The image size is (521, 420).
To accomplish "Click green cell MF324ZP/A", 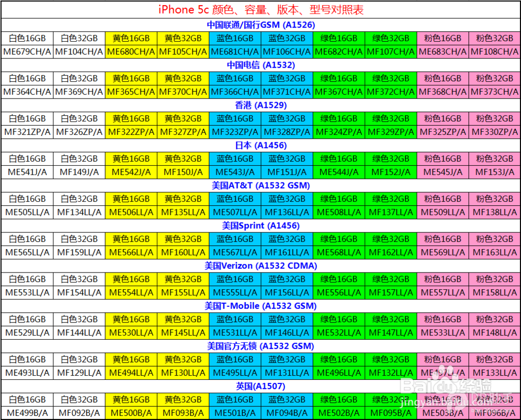I will pyautogui.click(x=339, y=132).
